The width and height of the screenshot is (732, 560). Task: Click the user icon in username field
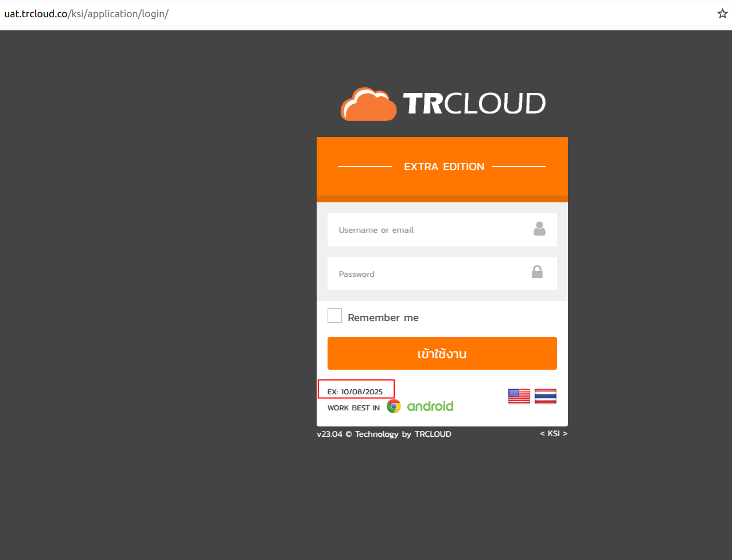(x=539, y=229)
